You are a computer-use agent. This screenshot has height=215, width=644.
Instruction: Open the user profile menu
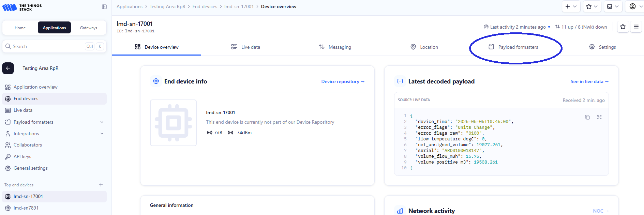pos(635,6)
